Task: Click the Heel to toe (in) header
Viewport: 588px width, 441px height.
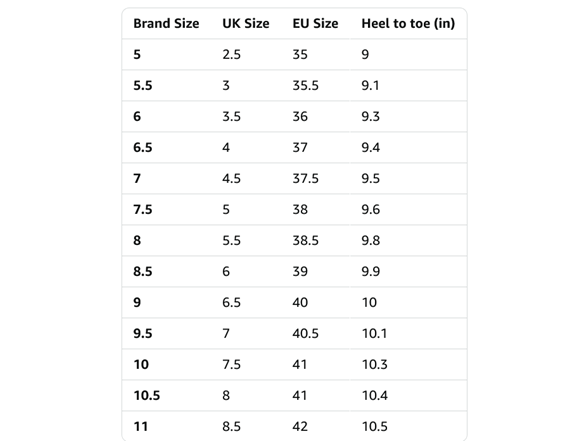Action: coord(408,23)
